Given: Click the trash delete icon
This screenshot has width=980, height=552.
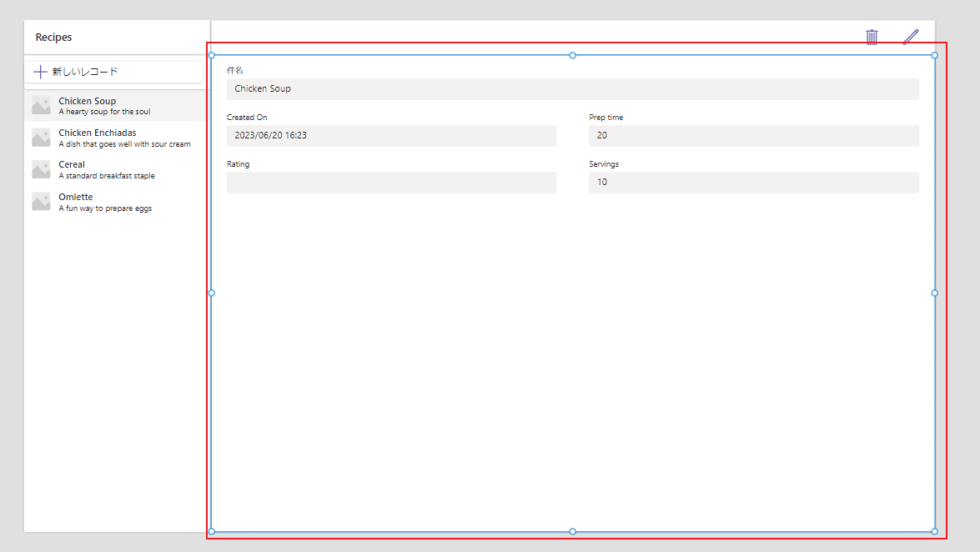Looking at the screenshot, I should (x=872, y=37).
